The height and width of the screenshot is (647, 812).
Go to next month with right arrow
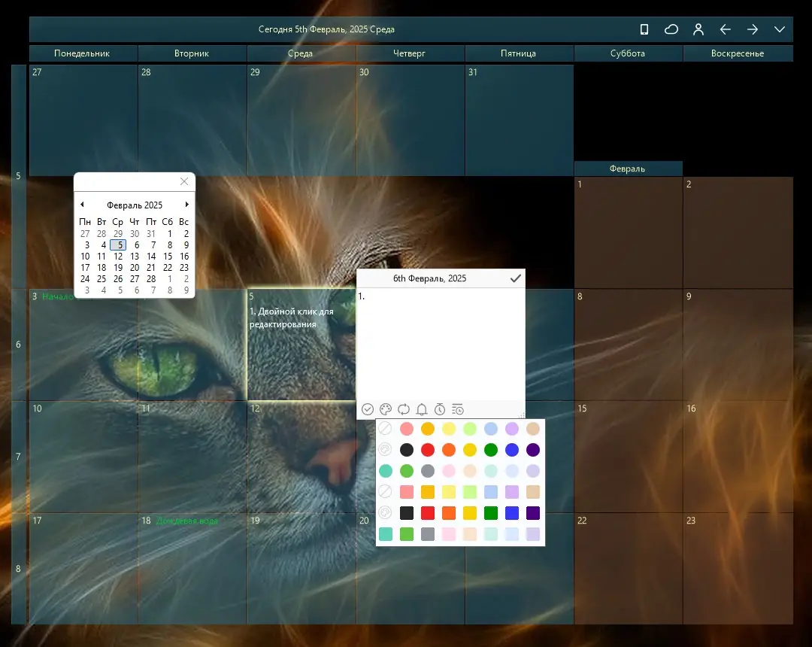coord(753,29)
